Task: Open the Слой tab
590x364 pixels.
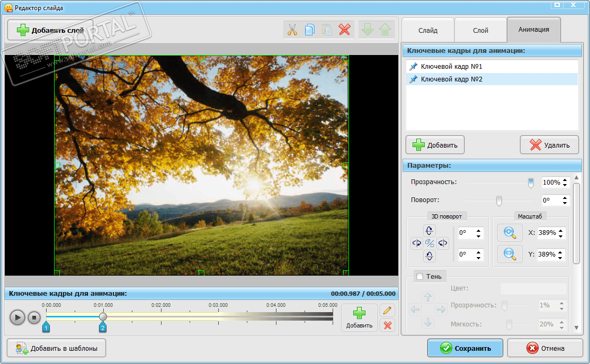Action: 480,30
